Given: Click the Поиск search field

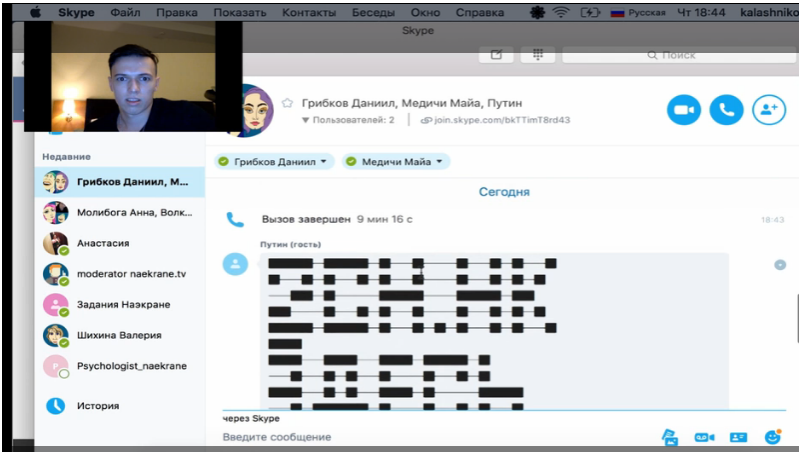Looking at the screenshot, I should pyautogui.click(x=679, y=55).
